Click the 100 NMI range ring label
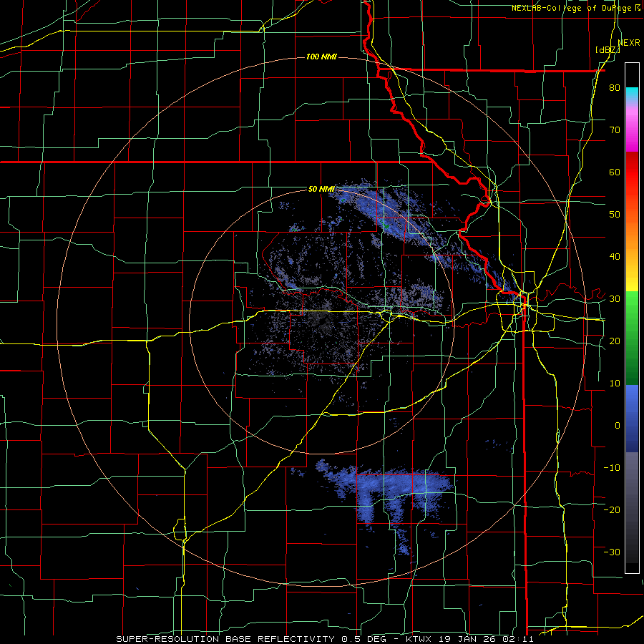 pyautogui.click(x=321, y=57)
